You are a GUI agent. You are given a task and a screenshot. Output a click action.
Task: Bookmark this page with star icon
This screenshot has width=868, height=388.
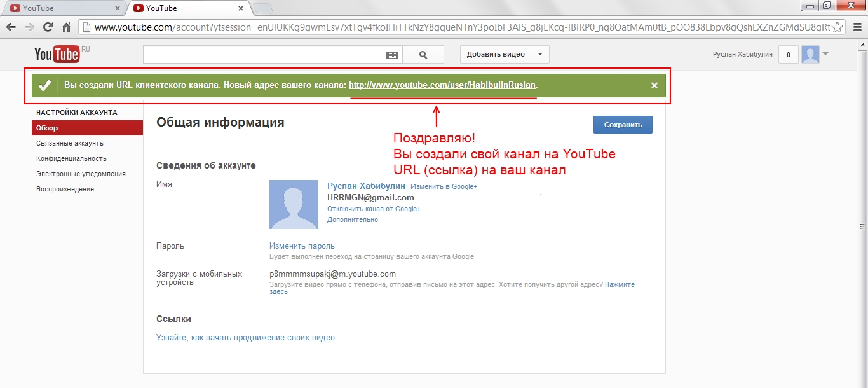[837, 27]
